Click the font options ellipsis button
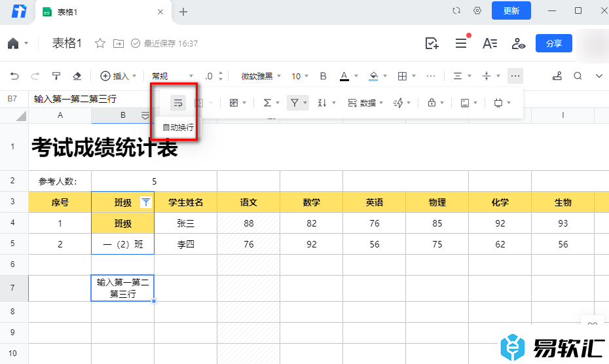Image resolution: width=609 pixels, height=364 pixels. [431, 76]
